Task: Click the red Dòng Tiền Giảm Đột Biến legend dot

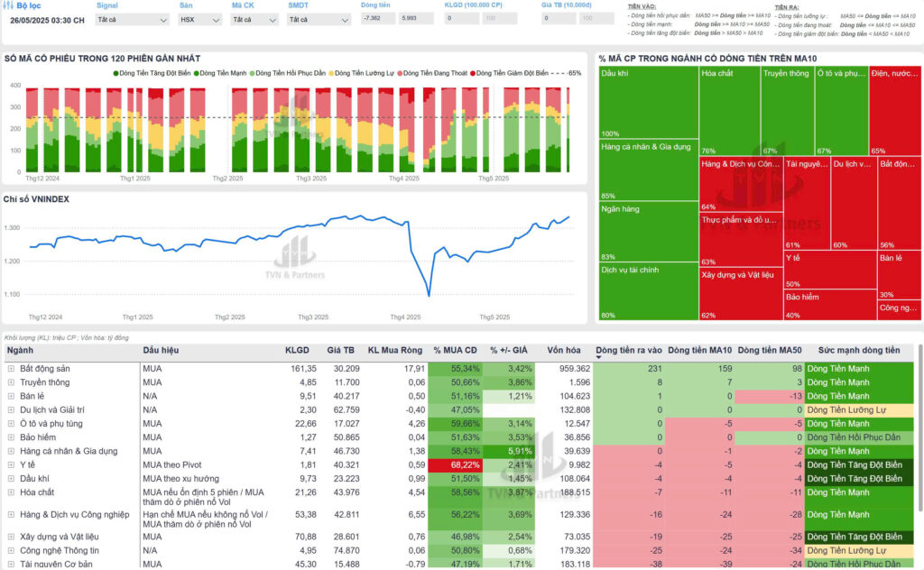Action: (x=474, y=73)
